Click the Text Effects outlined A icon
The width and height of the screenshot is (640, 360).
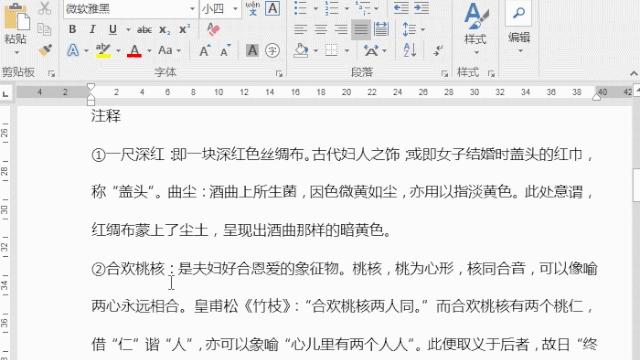(73, 50)
